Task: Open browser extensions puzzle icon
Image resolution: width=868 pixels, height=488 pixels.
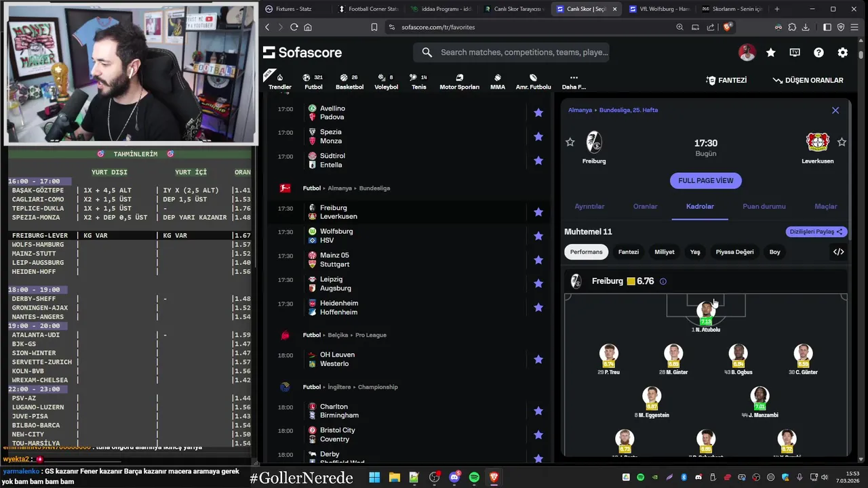Action: 792,27
